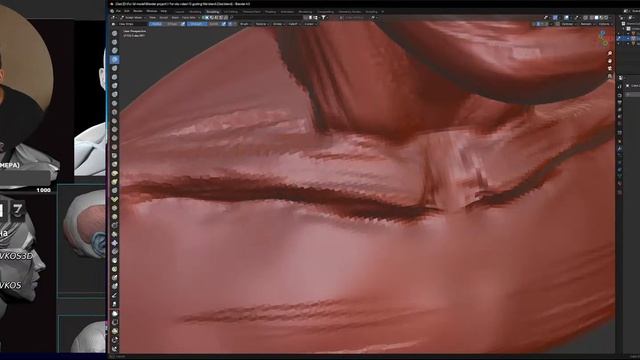Viewport: 640px width, 360px height.
Task: Click the Strength brush slider
Action: (203, 24)
